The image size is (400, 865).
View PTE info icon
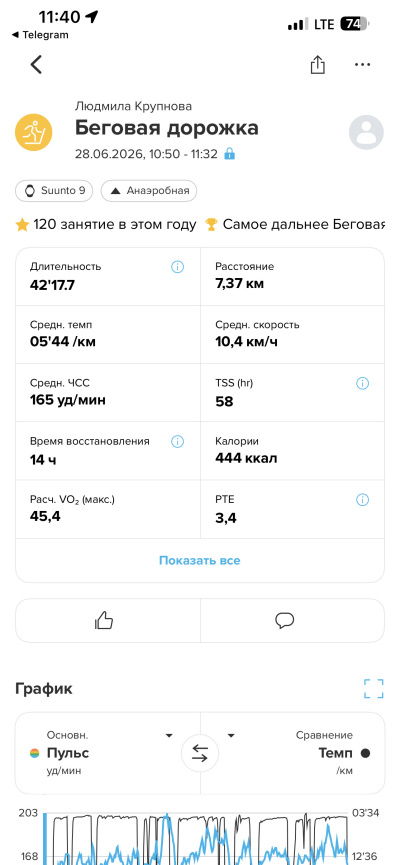(362, 500)
